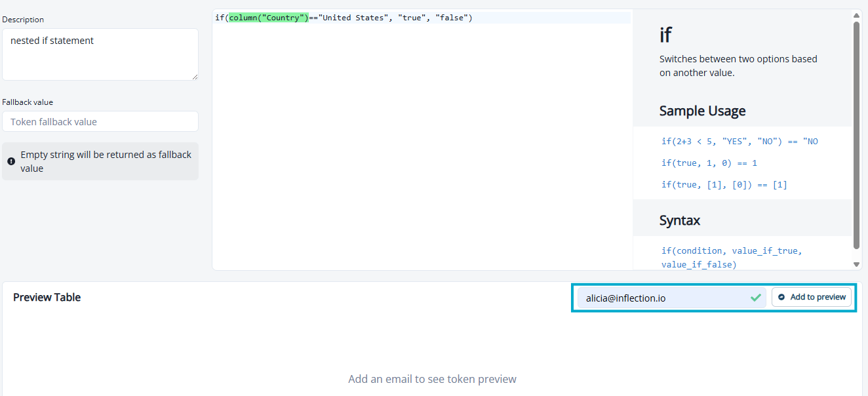
Task: Click scroll up arrow in help panel
Action: [857, 15]
